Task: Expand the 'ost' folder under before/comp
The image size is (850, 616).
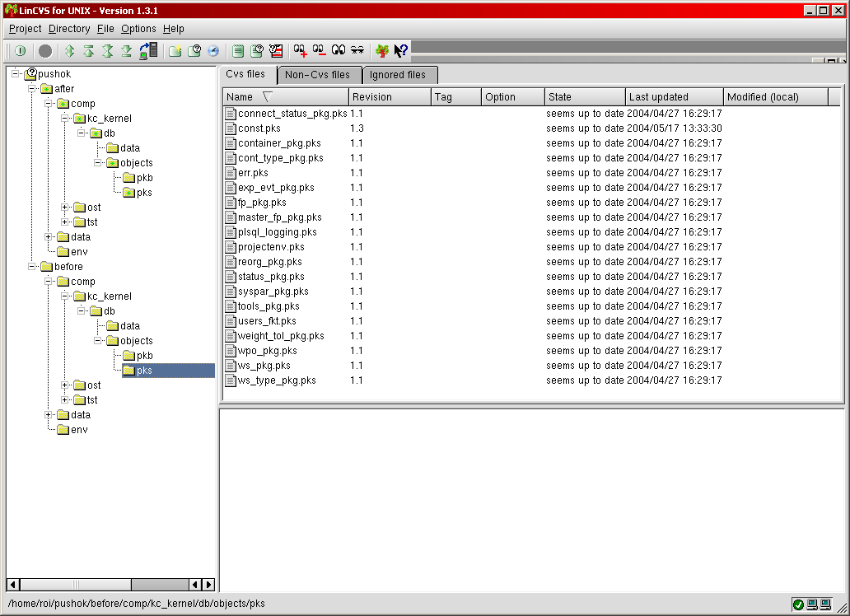Action: point(65,385)
